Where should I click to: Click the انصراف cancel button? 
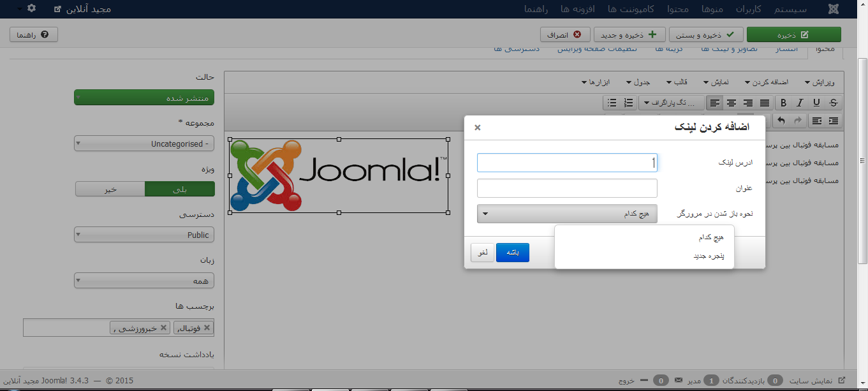click(565, 34)
